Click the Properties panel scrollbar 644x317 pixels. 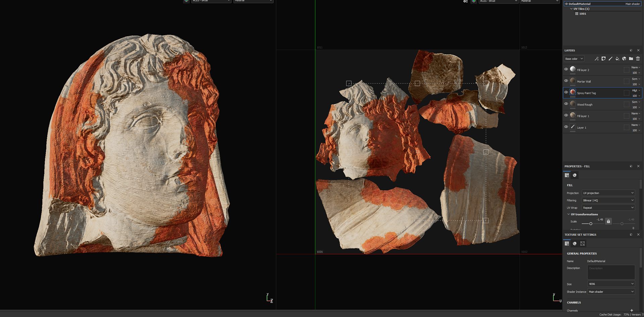point(641,184)
